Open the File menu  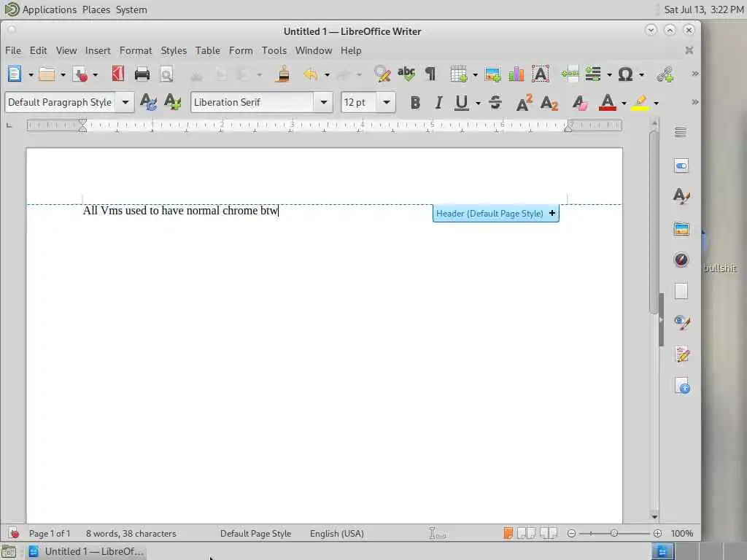[13, 50]
